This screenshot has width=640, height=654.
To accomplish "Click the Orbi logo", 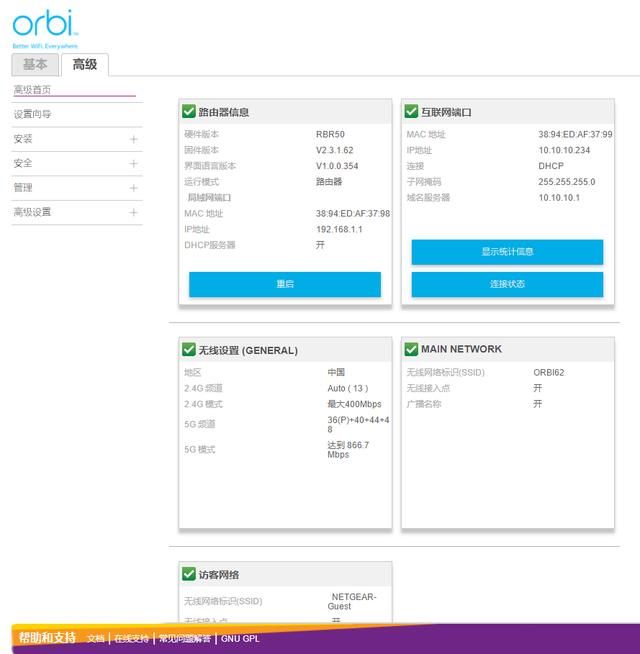I will (x=45, y=28).
